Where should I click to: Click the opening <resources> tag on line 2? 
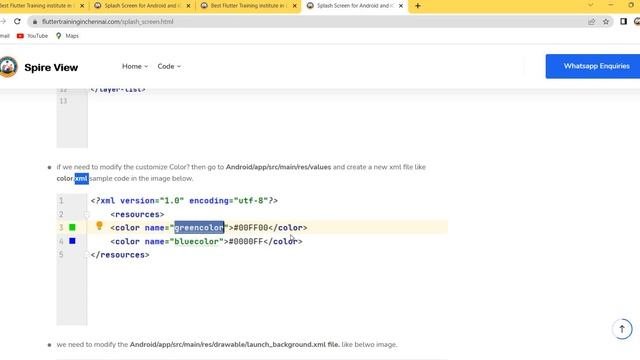tap(137, 214)
